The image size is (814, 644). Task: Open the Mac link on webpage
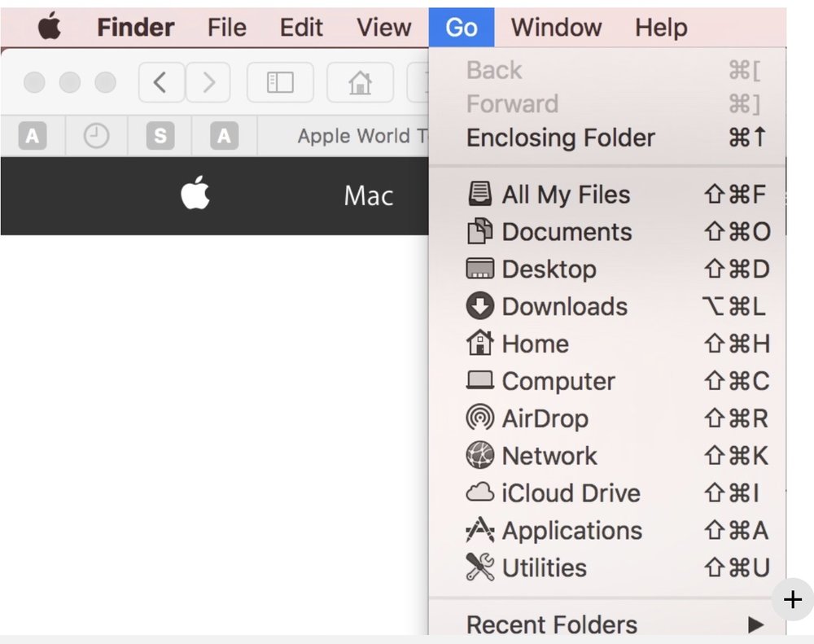pos(369,195)
